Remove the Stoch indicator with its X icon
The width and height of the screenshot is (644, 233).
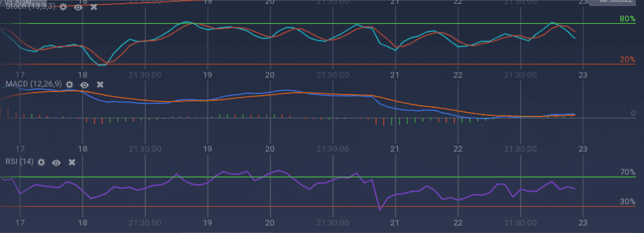(x=94, y=7)
